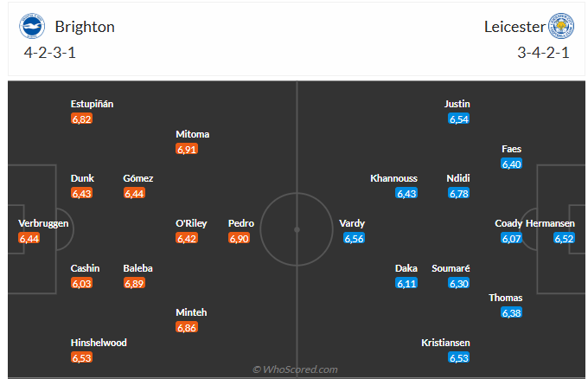Open the Brighton team name link
588x379 pixels.
point(85,27)
